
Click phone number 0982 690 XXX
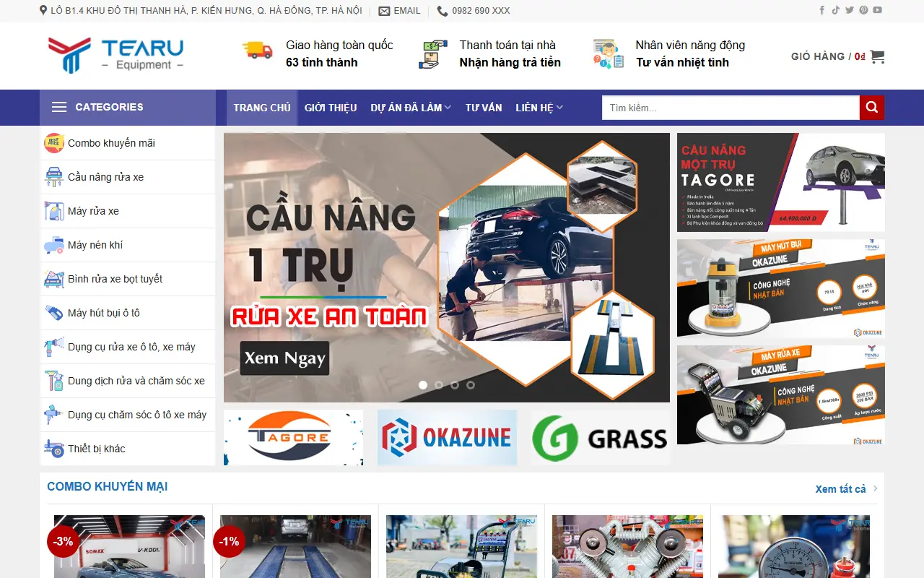(x=481, y=11)
